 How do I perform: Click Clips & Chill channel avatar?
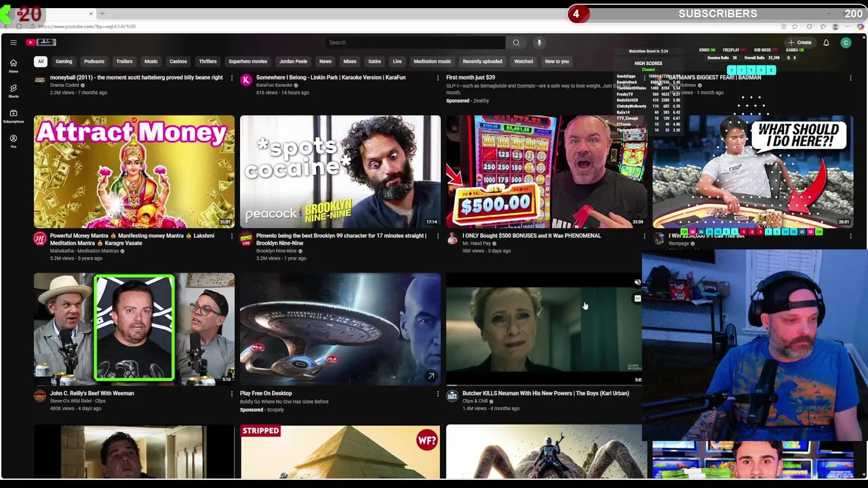(452, 396)
